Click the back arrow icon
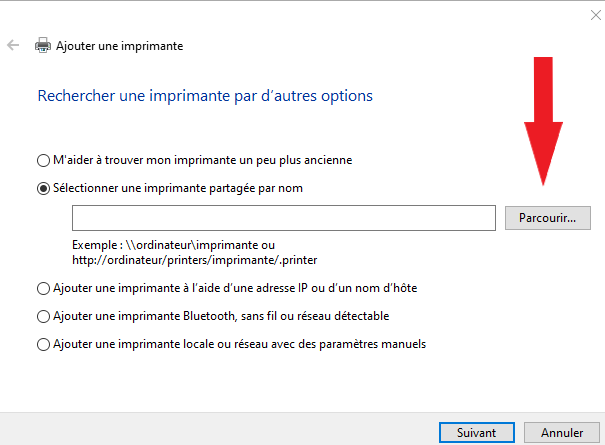Viewport: 605px width, 445px height. coord(13,45)
